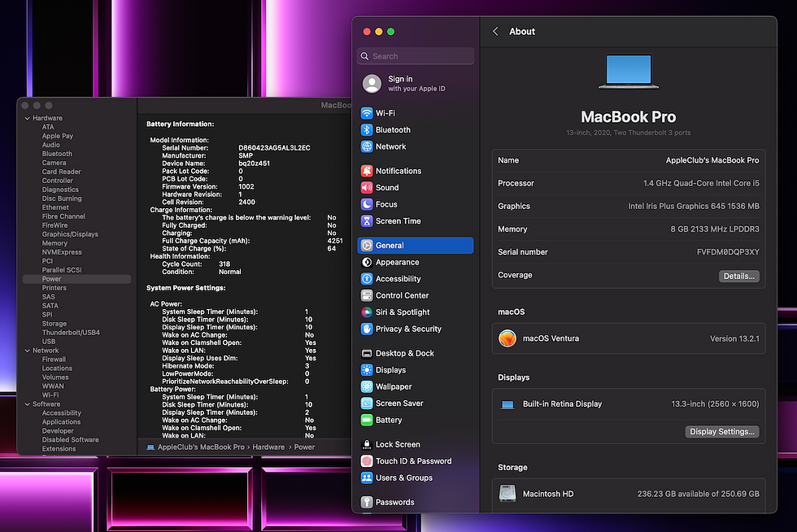Click AppleClub's MacBook Pro in path bar

click(x=195, y=447)
